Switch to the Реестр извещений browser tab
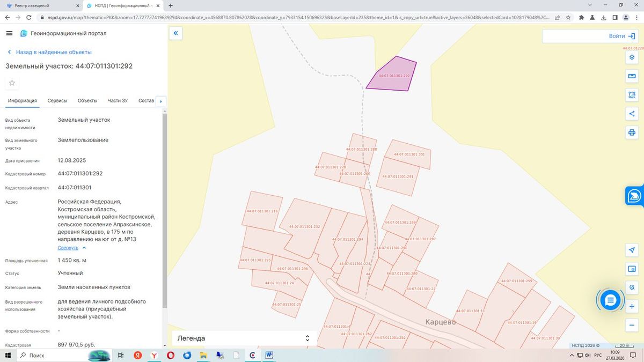Viewport: 644px width, 362px height. (41, 5)
